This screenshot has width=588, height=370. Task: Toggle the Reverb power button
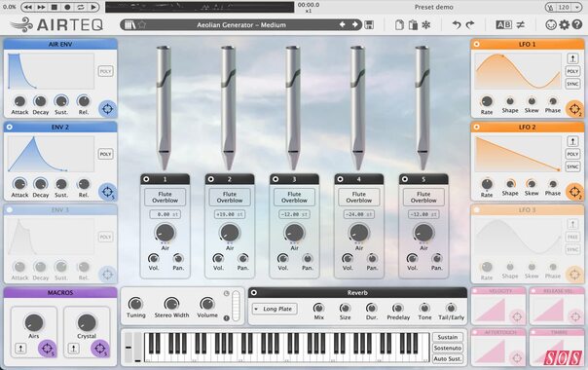[x=254, y=292]
